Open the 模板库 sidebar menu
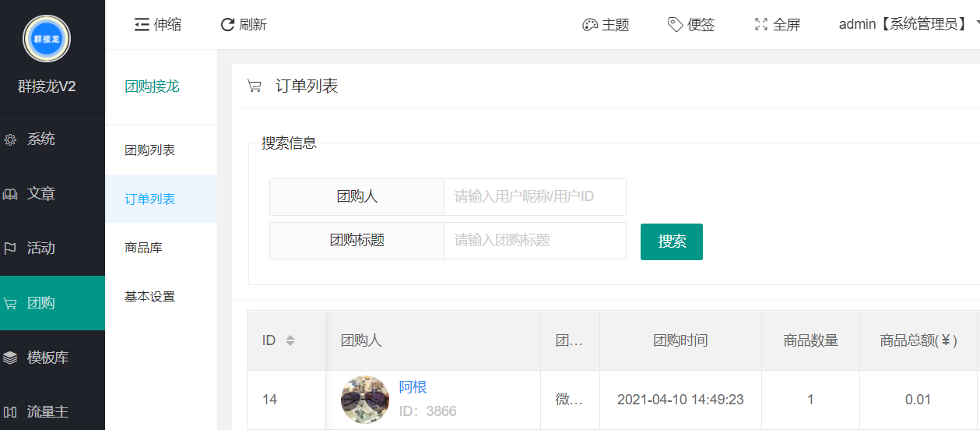 52,358
